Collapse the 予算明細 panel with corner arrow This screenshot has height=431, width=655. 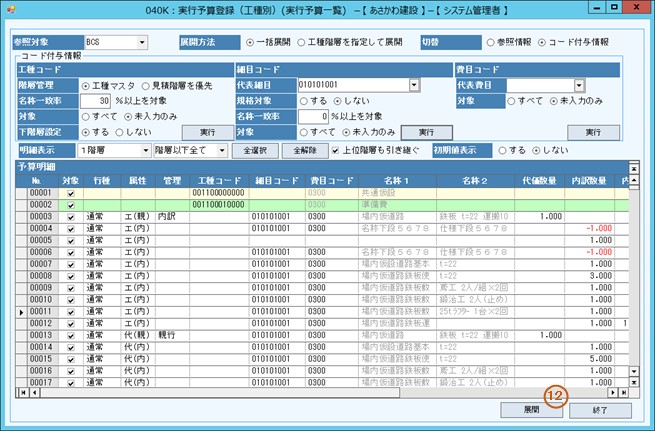(x=636, y=168)
